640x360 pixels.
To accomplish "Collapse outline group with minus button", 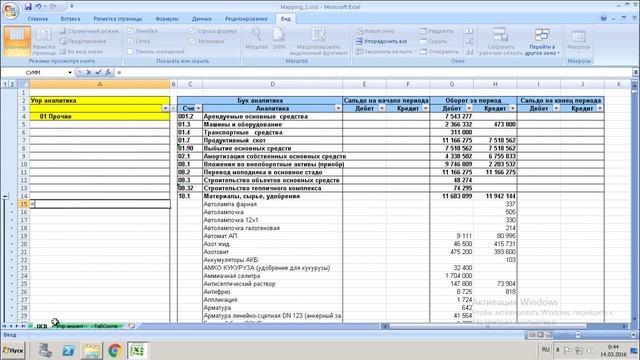I will point(5,196).
